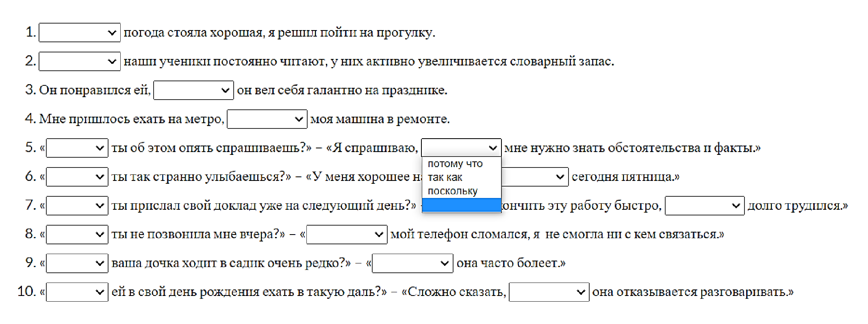Viewport: 868px width, 324px height.
Task: Open first dropdown in sentence 6
Action: 77,177
